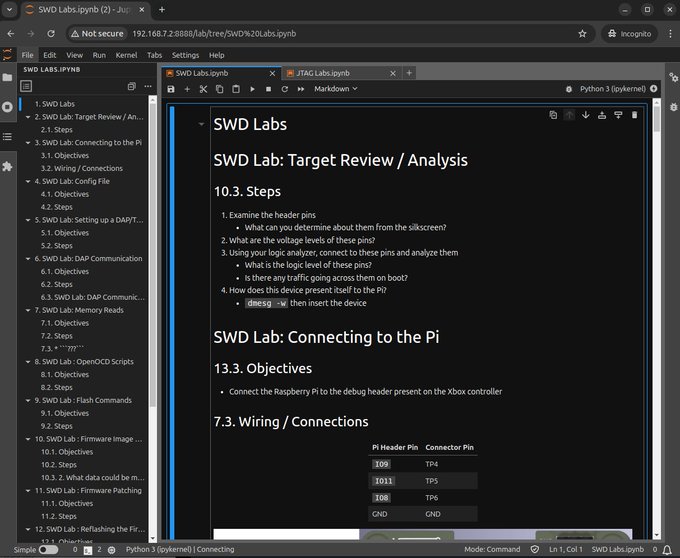The height and width of the screenshot is (558, 680).
Task: Open the Settings menu
Action: pos(185,55)
